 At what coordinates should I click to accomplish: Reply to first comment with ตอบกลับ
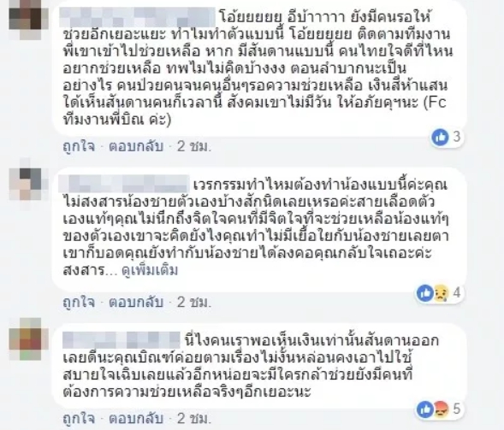[x=136, y=146]
